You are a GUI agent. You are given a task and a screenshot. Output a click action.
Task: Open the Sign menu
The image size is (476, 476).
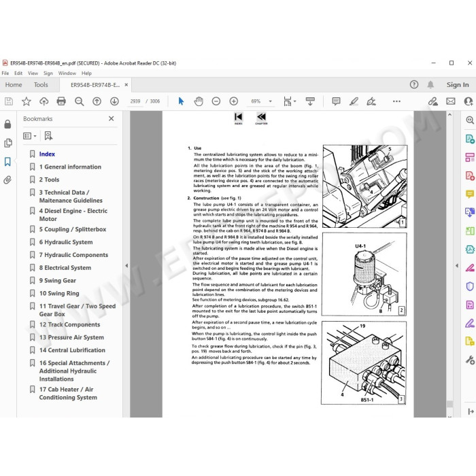click(48, 73)
